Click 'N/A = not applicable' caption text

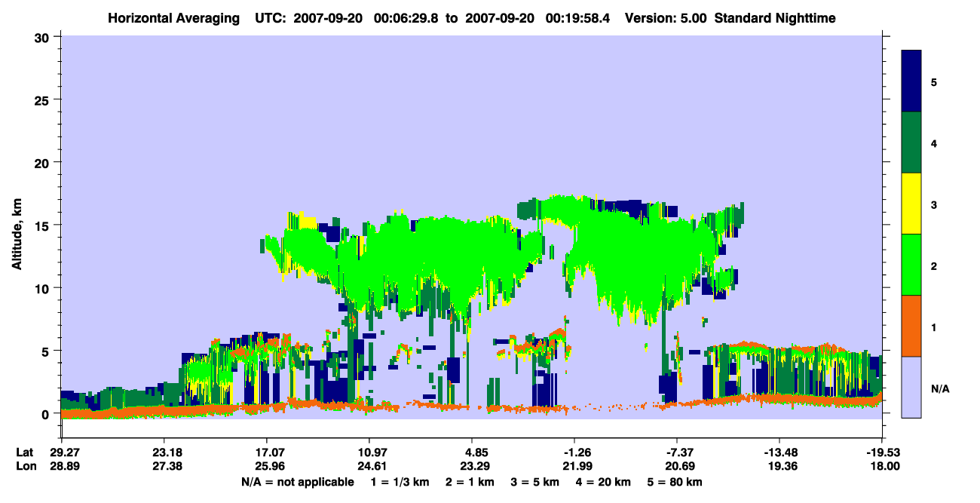click(298, 482)
